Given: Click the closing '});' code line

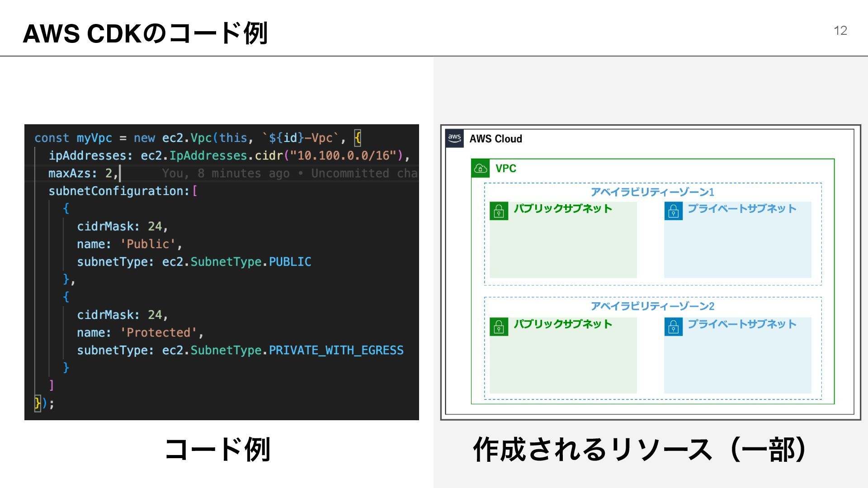Looking at the screenshot, I should (44, 403).
